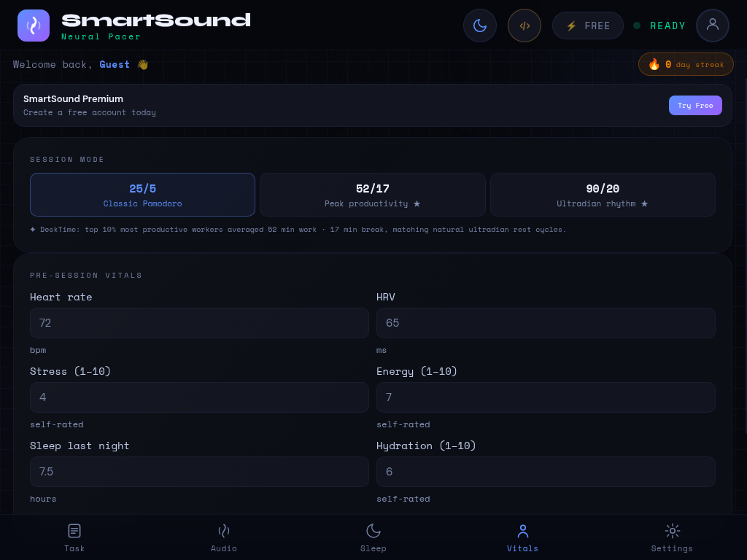Viewport: 747px width, 560px height.
Task: Open the developer code icon button
Action: click(x=525, y=26)
